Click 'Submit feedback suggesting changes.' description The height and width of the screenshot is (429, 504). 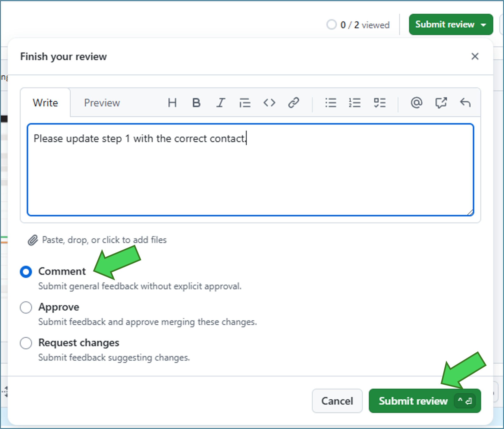click(x=114, y=357)
